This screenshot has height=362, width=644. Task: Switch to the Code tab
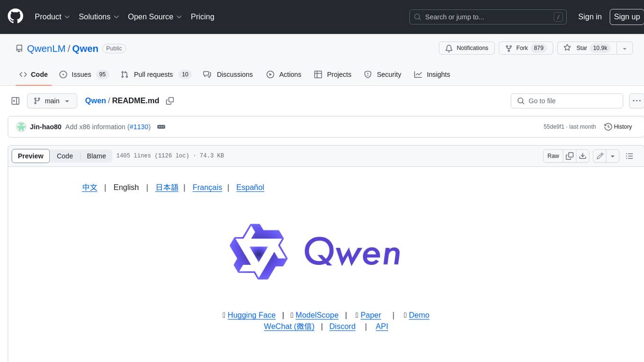tap(33, 74)
